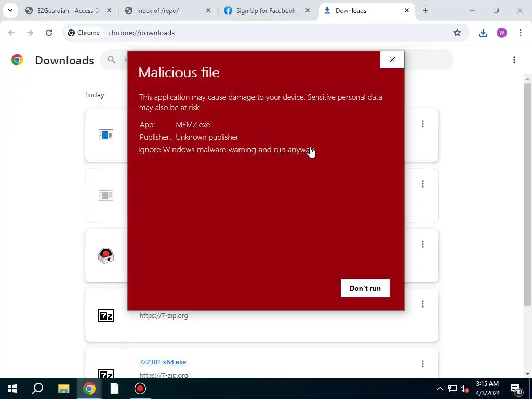Click the red record app in the taskbar
Image resolution: width=532 pixels, height=399 pixels.
pos(140,389)
